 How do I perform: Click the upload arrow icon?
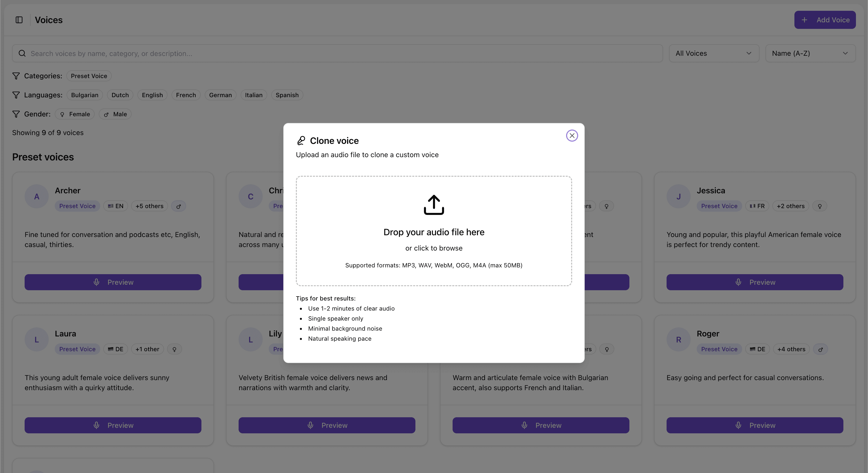tap(434, 205)
